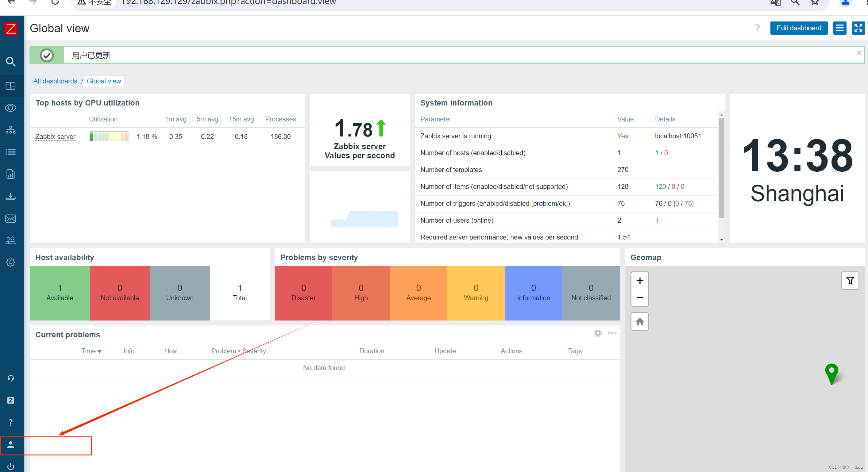
Task: Open the dashboard actions hamburger menu
Action: coord(839,28)
